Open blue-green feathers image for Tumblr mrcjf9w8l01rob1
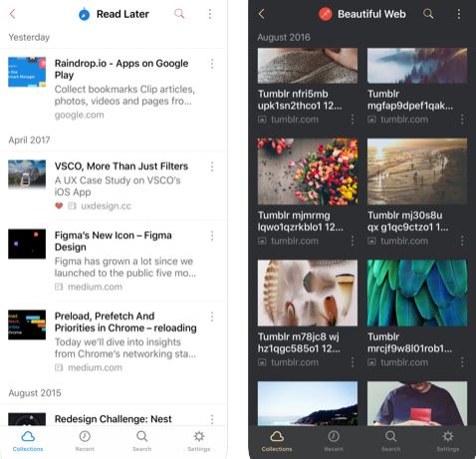This screenshot has height=459, width=476. coord(417,293)
